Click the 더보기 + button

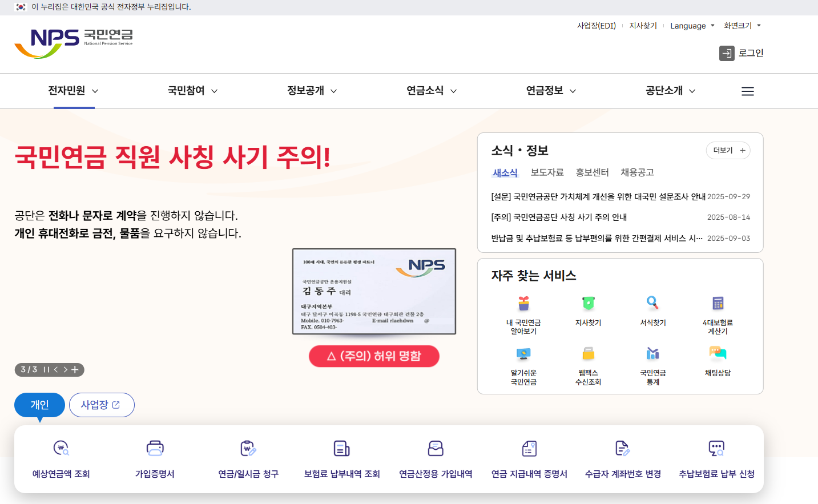click(728, 150)
